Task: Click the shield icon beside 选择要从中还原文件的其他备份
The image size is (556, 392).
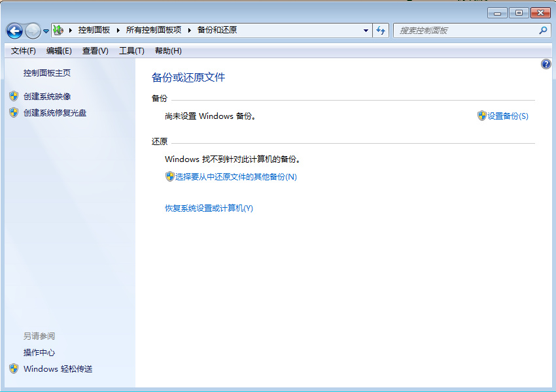Action: pyautogui.click(x=170, y=176)
